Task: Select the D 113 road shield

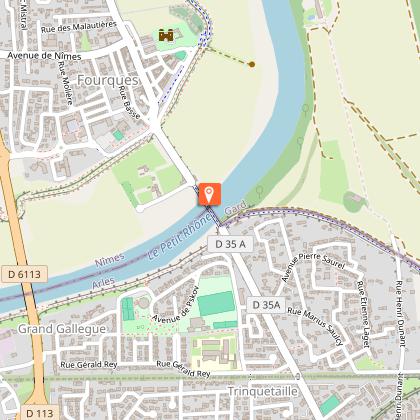Action: pyautogui.click(x=40, y=413)
